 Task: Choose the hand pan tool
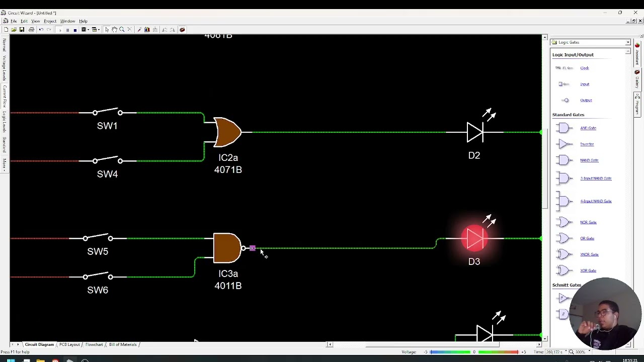point(114,30)
